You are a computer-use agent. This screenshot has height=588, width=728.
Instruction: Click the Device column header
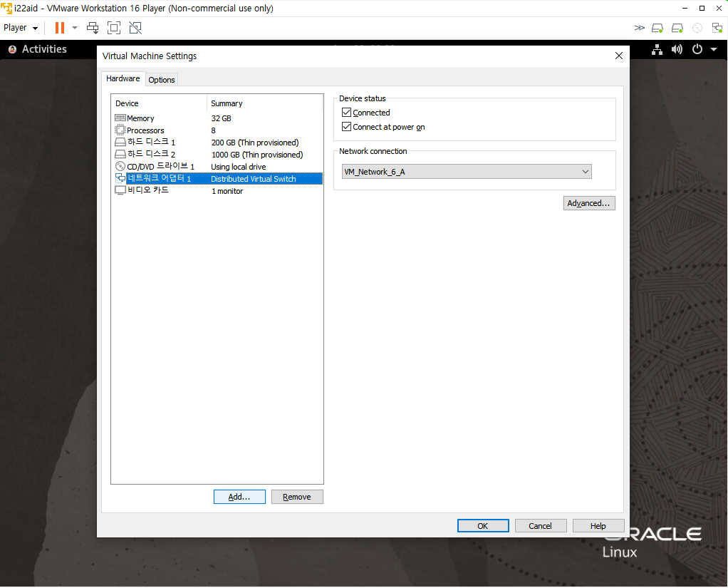click(x=160, y=103)
